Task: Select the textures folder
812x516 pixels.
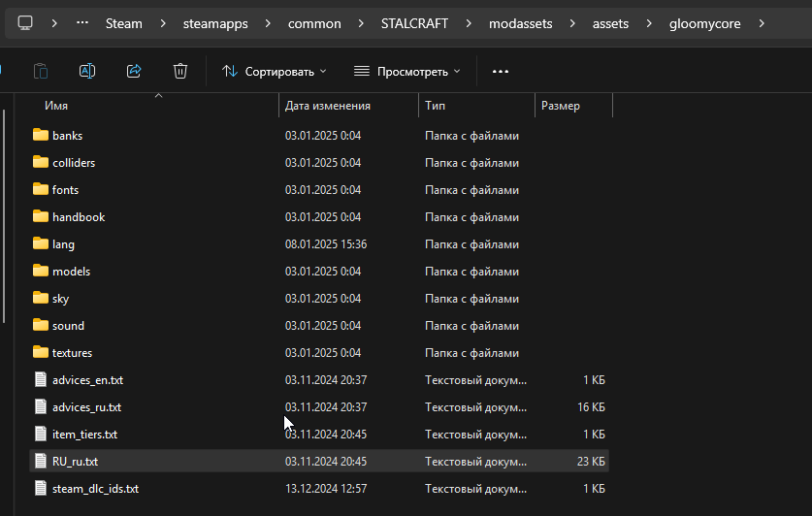Action: (73, 353)
